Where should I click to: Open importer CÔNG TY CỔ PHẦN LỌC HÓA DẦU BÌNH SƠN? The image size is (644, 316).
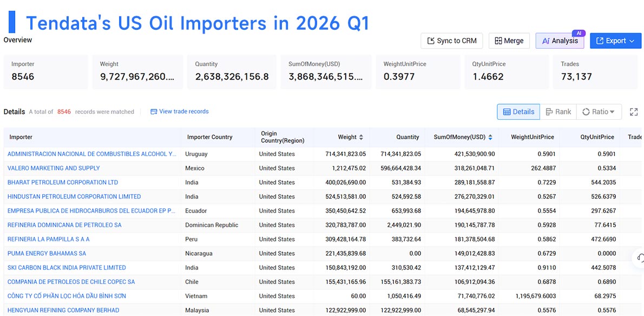pos(67,296)
